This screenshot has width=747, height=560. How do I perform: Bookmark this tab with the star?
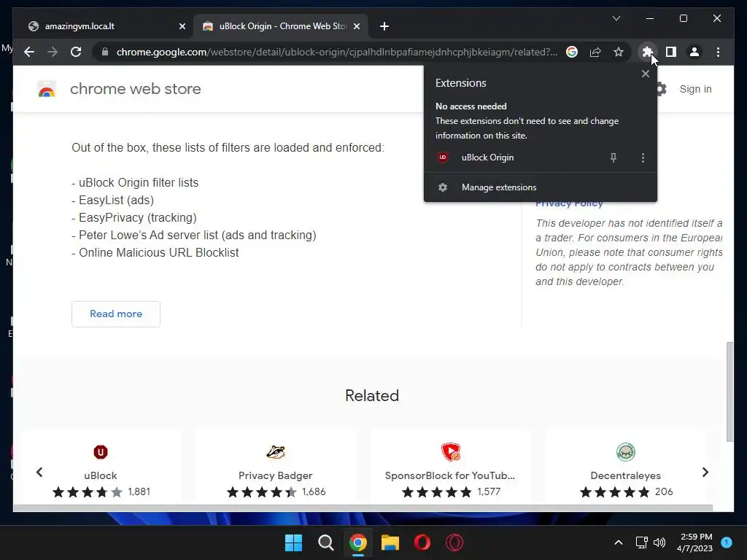(x=619, y=52)
